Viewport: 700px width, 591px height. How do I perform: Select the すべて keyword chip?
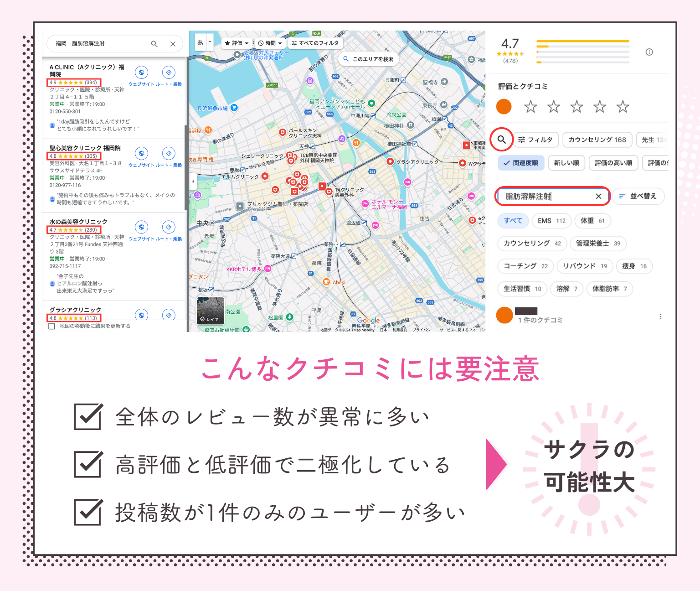tap(513, 221)
